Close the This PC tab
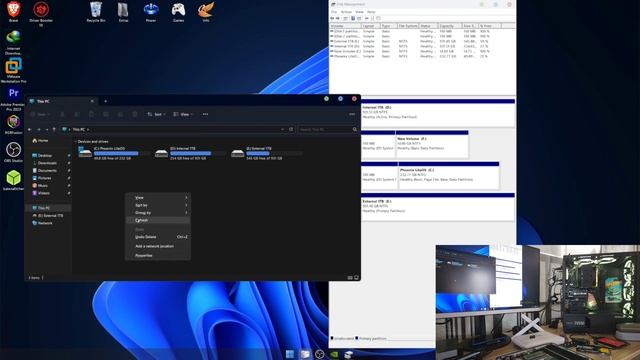This screenshot has width=640, height=360. [x=92, y=101]
